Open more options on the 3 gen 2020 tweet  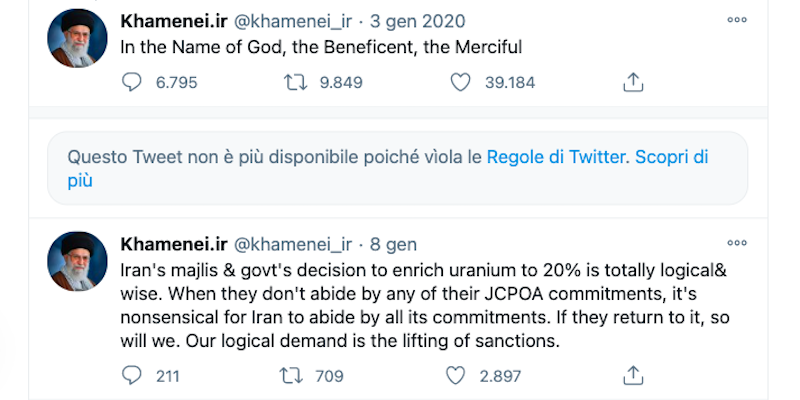(x=737, y=20)
